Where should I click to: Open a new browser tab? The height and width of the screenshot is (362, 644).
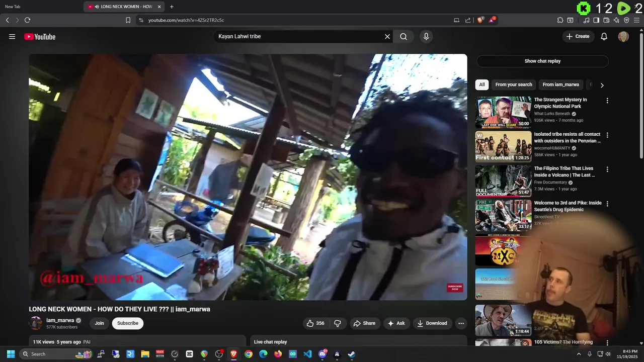click(x=172, y=7)
